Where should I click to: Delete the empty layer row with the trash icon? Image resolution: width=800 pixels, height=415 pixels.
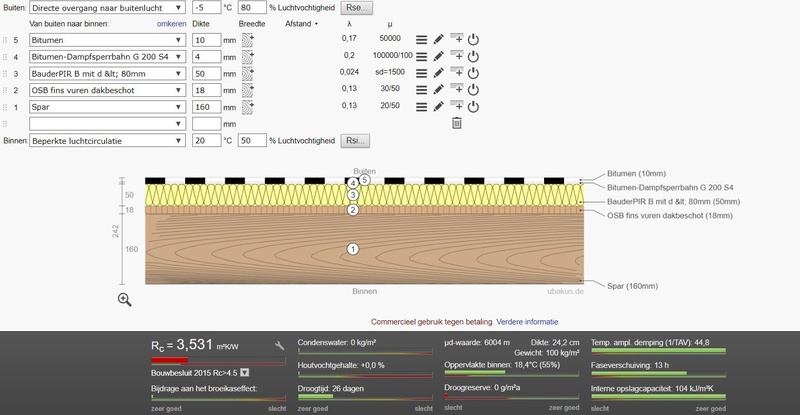[457, 123]
